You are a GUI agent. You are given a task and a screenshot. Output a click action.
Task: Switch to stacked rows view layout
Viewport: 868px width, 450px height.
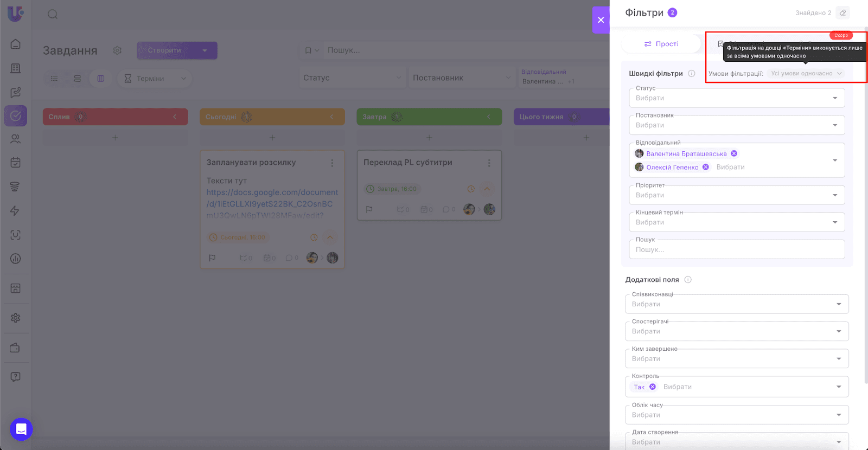click(x=78, y=79)
